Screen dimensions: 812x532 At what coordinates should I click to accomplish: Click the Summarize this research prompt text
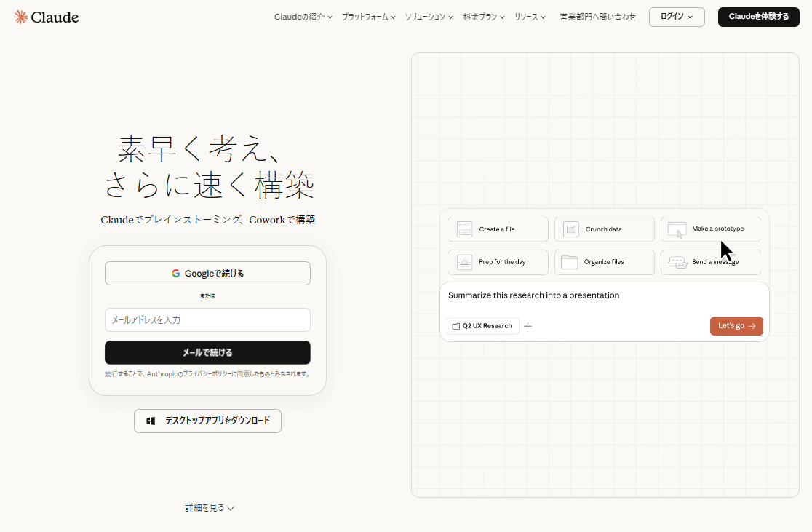(533, 295)
